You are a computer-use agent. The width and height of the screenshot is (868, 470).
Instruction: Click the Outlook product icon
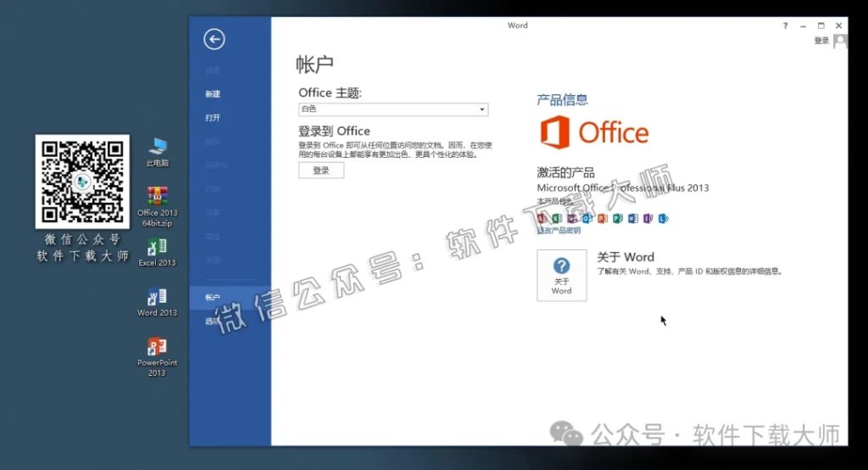587,218
